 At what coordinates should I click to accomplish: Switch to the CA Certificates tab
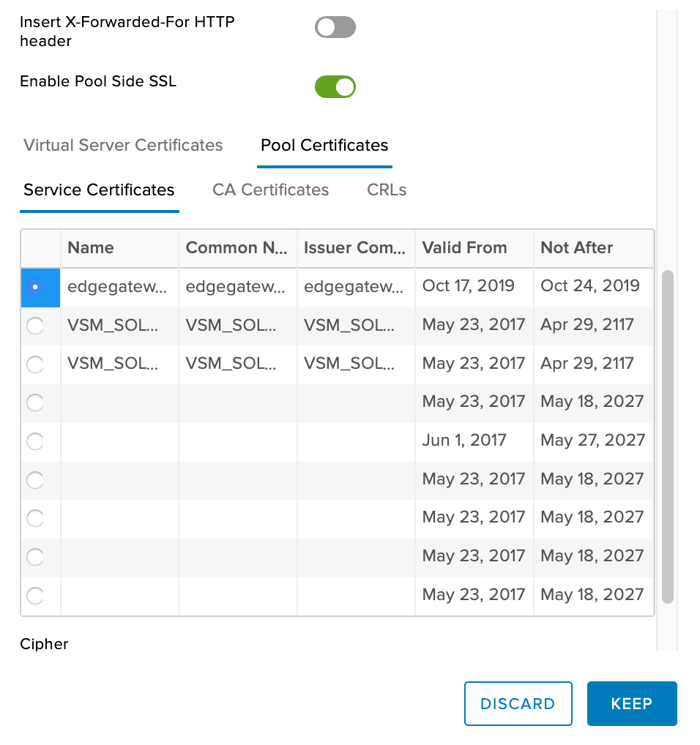click(270, 190)
